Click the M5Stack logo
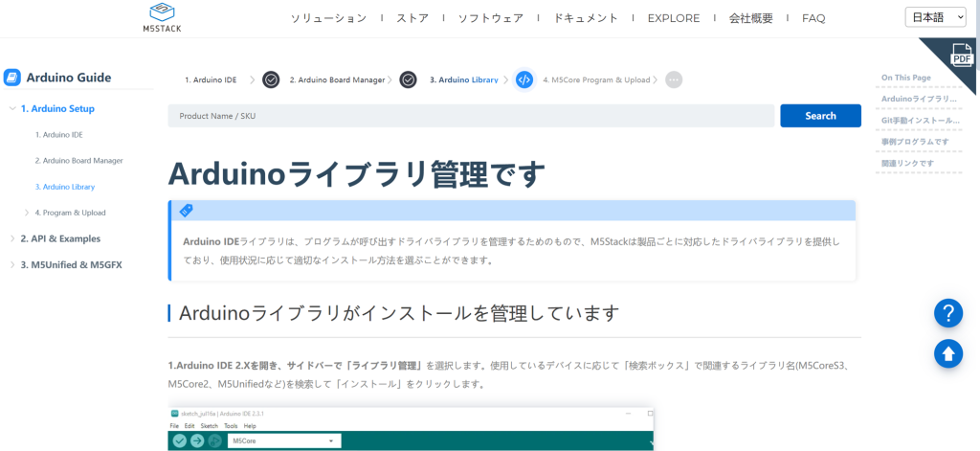The image size is (980, 451). tap(162, 17)
